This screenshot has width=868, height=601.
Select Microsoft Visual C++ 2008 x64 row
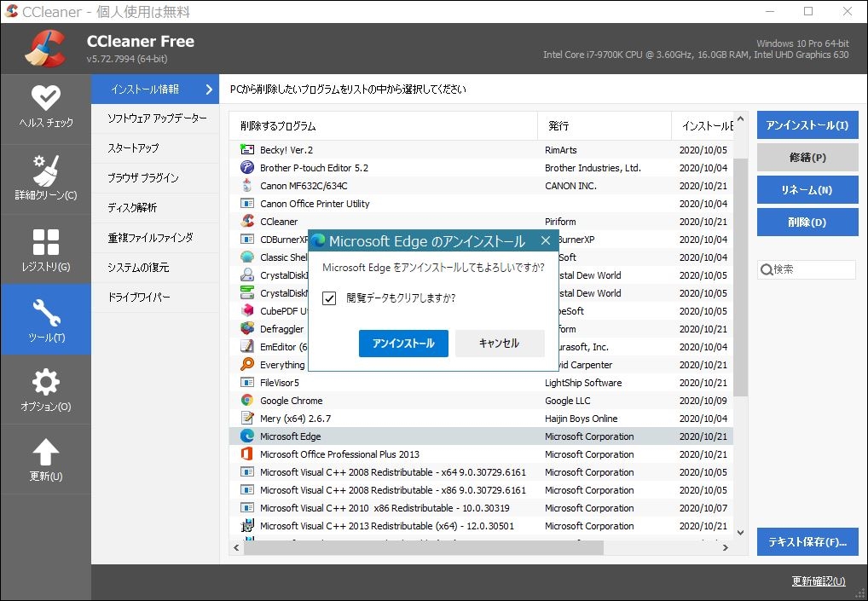(x=481, y=472)
